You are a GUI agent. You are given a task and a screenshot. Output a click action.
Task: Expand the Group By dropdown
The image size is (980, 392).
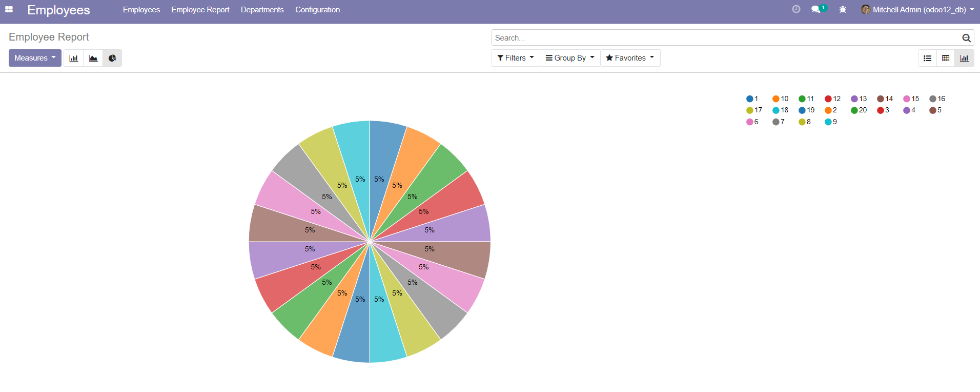(570, 58)
